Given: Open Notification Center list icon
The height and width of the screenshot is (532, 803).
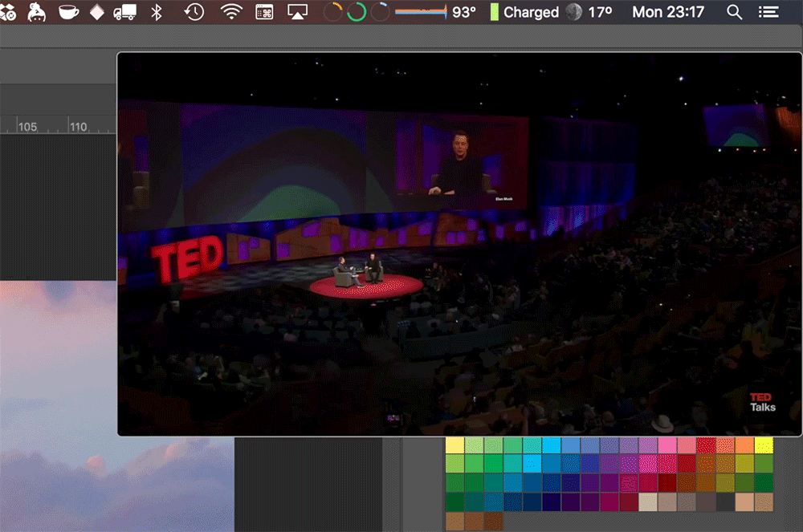Looking at the screenshot, I should tap(768, 12).
